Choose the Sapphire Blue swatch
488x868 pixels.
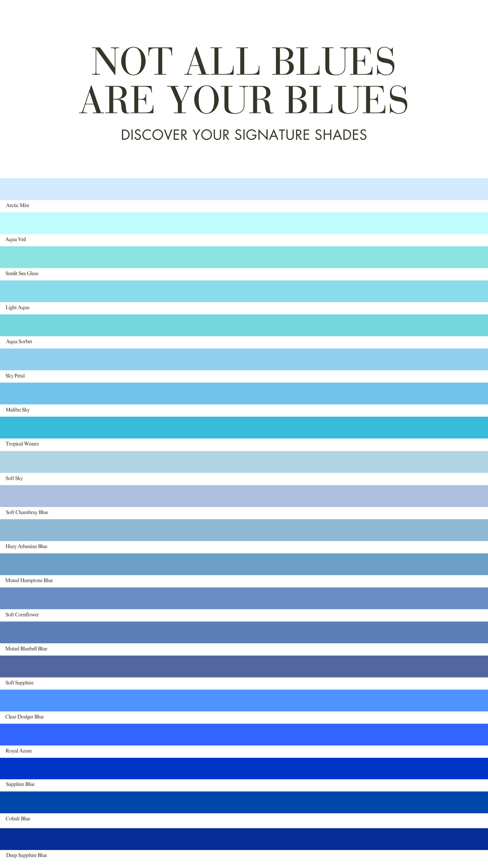(244, 769)
